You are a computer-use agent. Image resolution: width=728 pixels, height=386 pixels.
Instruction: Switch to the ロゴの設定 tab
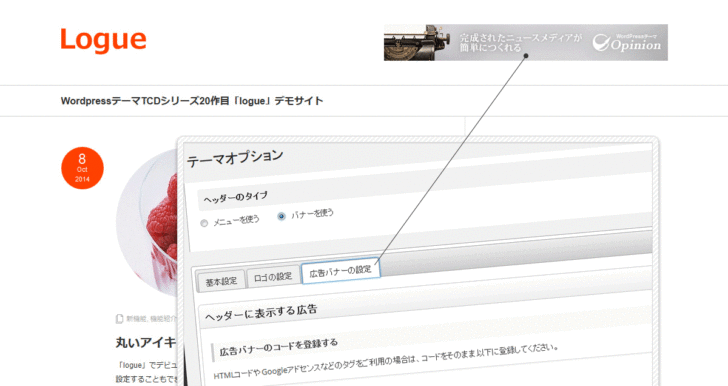click(x=273, y=277)
